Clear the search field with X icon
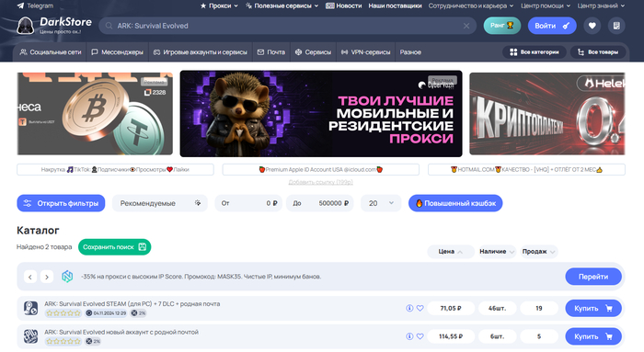This screenshot has width=644, height=352. pos(466,26)
